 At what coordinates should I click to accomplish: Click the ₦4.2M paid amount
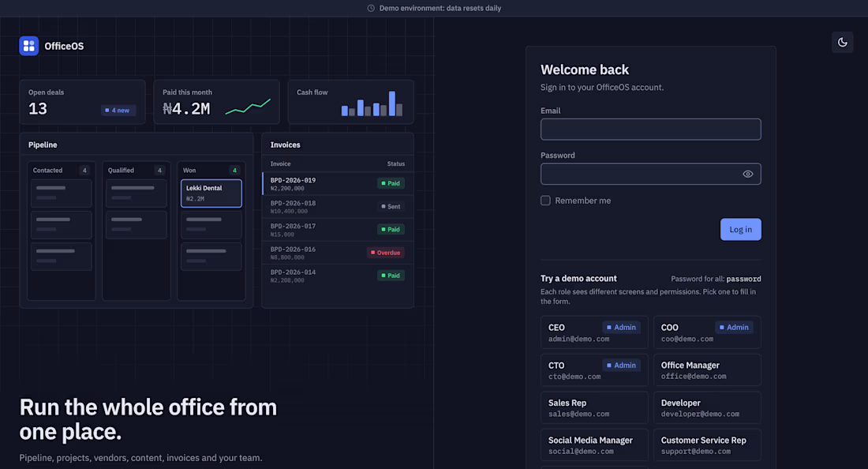tap(186, 109)
